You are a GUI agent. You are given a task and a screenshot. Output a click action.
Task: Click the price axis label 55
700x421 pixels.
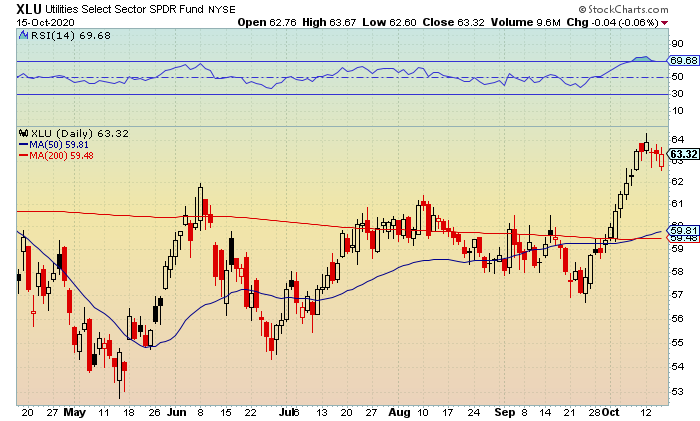coord(677,342)
